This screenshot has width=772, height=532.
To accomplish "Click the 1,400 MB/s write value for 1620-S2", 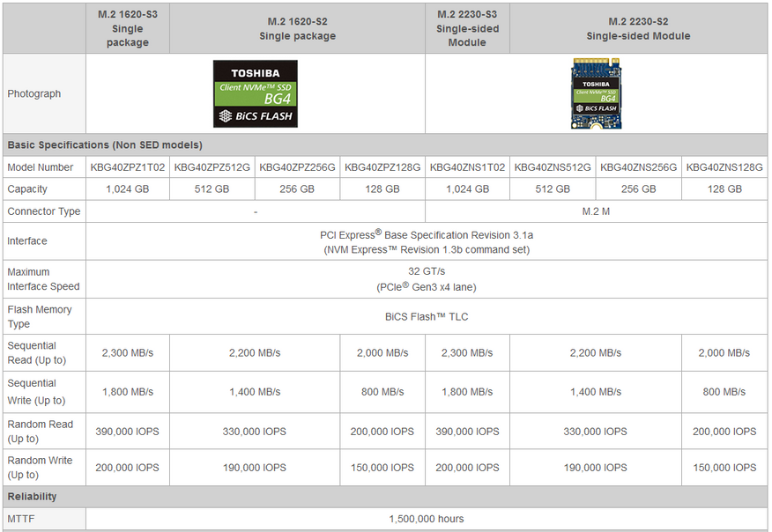I will (255, 392).
